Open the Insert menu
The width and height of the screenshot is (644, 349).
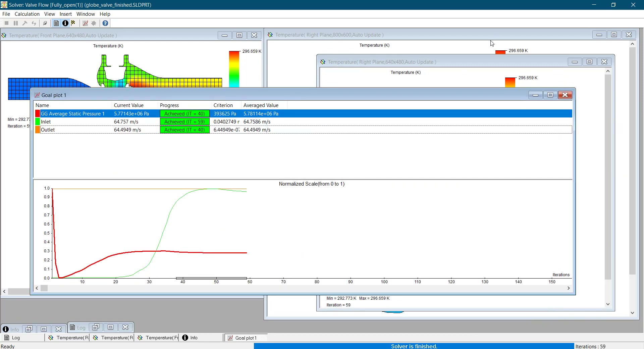pyautogui.click(x=66, y=14)
